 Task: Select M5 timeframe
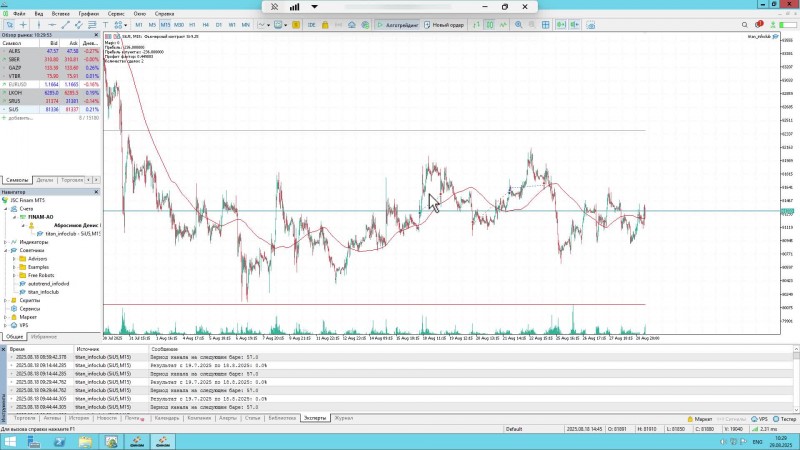pos(152,24)
